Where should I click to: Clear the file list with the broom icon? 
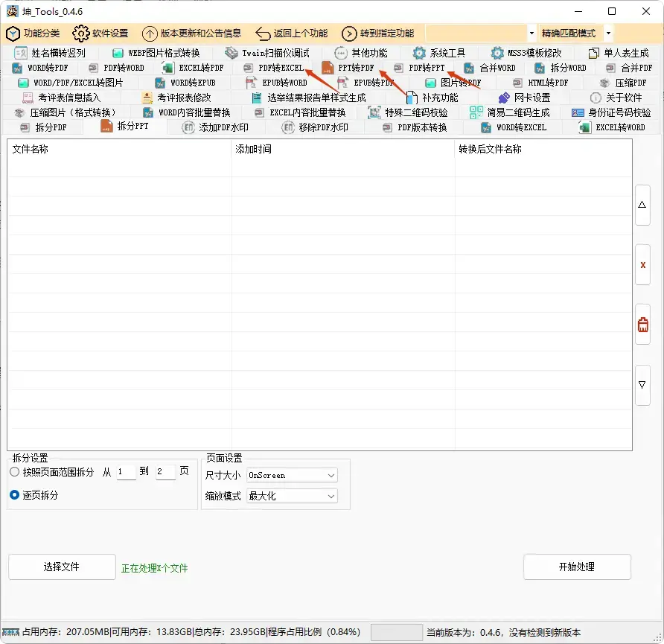point(642,325)
